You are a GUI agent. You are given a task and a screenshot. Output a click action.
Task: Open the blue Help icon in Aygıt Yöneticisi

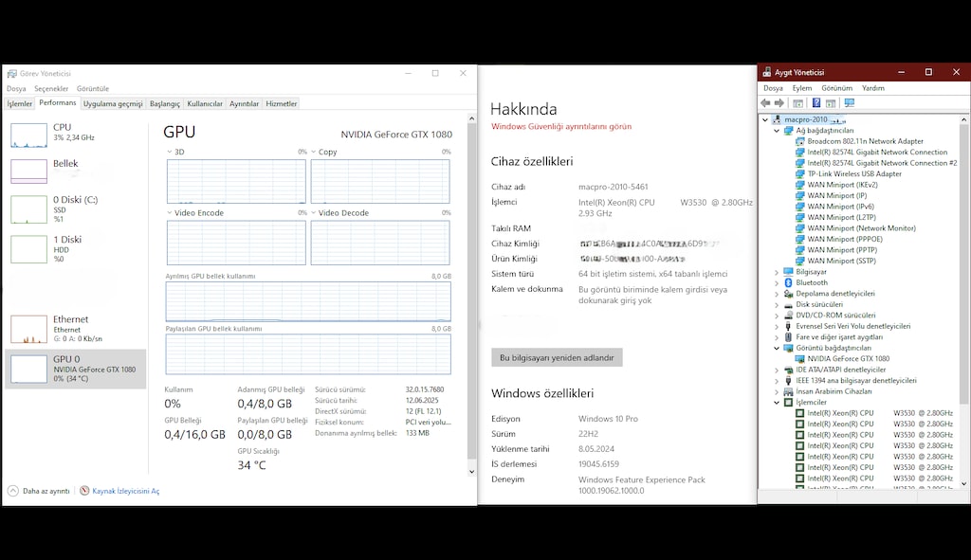click(816, 103)
